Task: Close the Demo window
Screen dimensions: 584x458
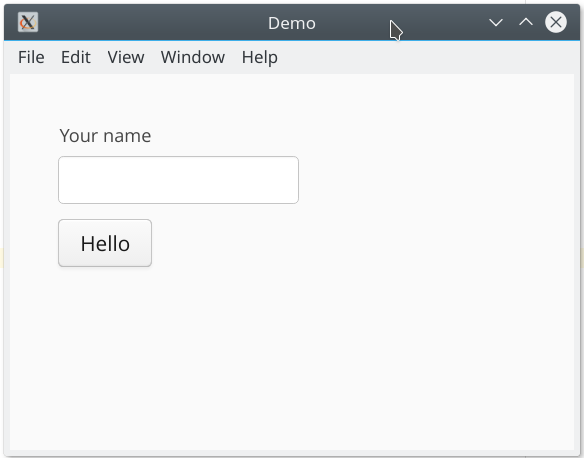Action: pyautogui.click(x=556, y=22)
